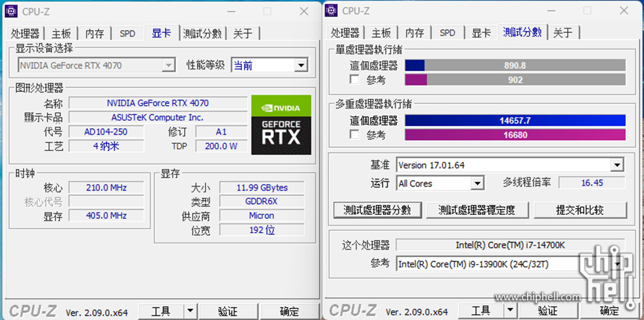The height and width of the screenshot is (320, 644).
Task: Click the 多线程倍率 16.45 field
Action: click(x=592, y=183)
